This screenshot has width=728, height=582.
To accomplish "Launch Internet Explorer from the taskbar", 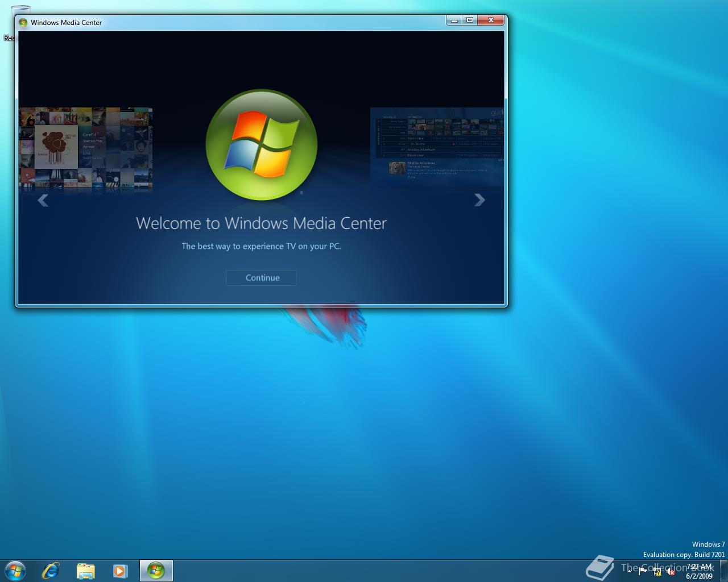I will coord(51,571).
